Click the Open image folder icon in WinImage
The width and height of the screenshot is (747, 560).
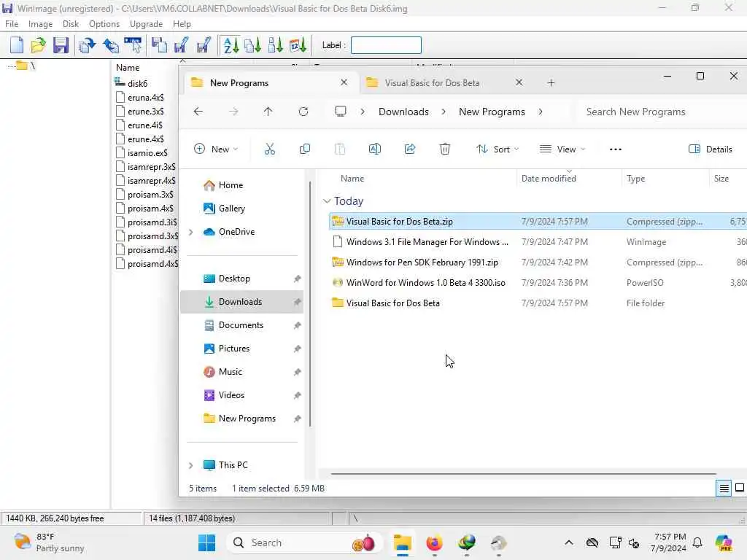click(x=38, y=45)
